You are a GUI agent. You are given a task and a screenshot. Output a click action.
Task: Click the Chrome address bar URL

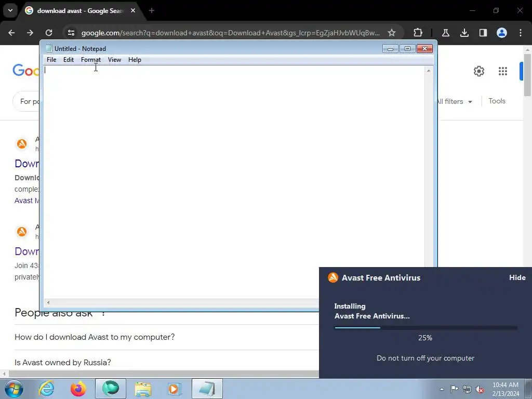[x=230, y=33]
